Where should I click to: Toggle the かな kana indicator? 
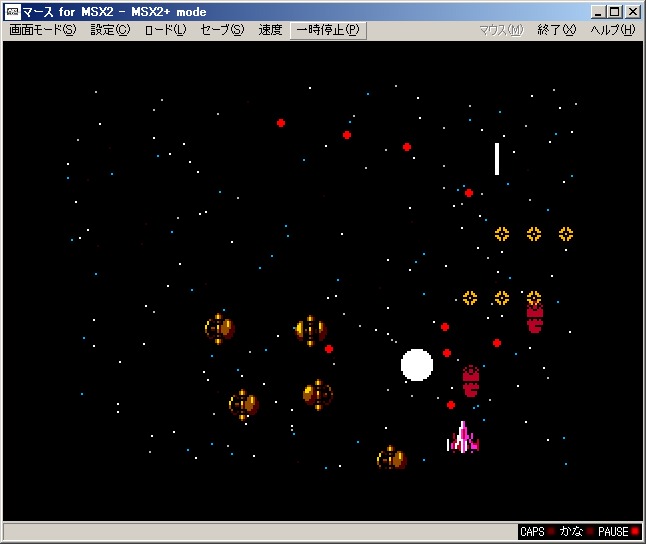point(576,532)
